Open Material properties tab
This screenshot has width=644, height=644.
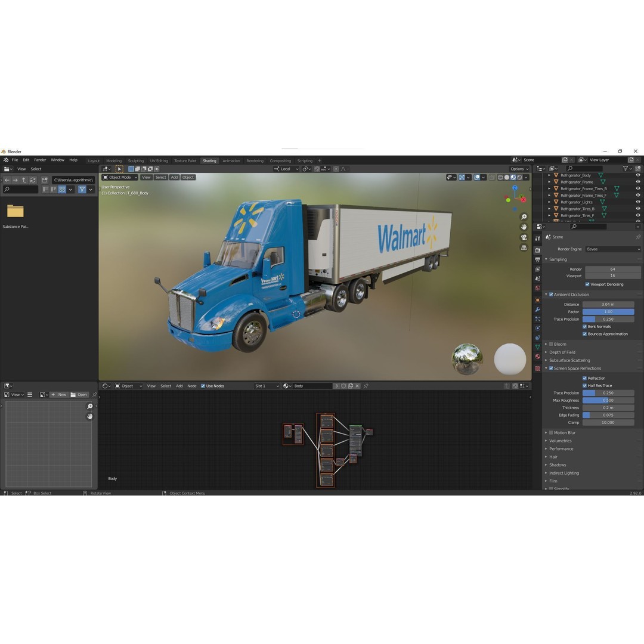[538, 357]
